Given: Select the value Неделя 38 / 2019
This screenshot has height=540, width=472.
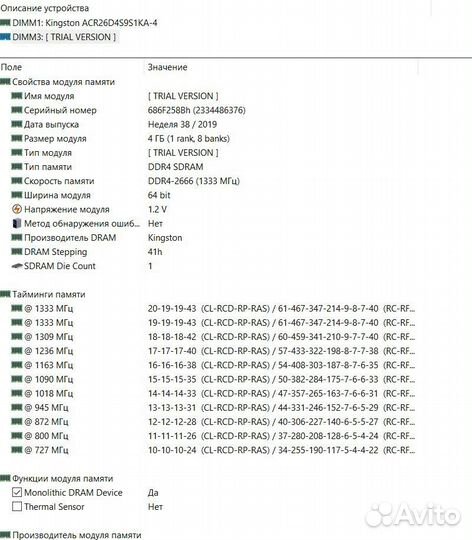Looking at the screenshot, I should click(182, 124).
